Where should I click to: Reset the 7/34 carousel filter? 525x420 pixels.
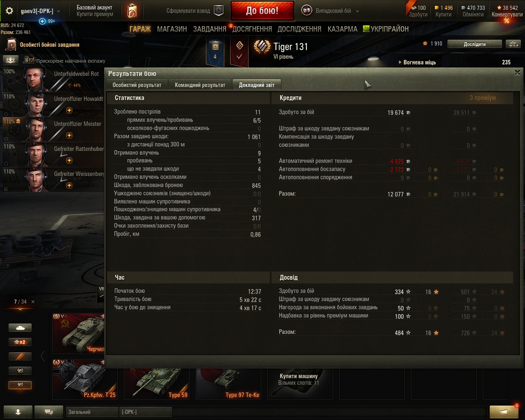[33, 301]
